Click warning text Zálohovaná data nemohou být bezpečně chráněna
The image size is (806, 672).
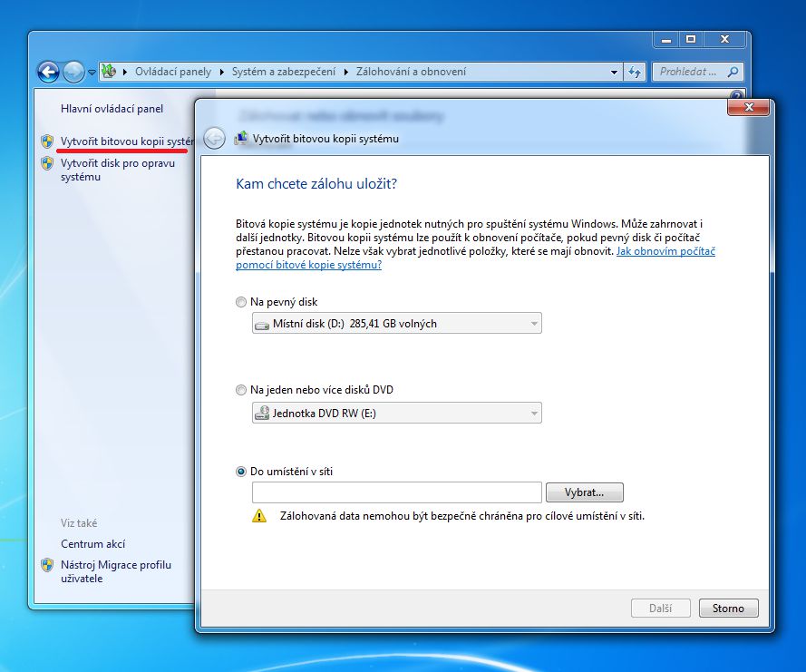[462, 516]
